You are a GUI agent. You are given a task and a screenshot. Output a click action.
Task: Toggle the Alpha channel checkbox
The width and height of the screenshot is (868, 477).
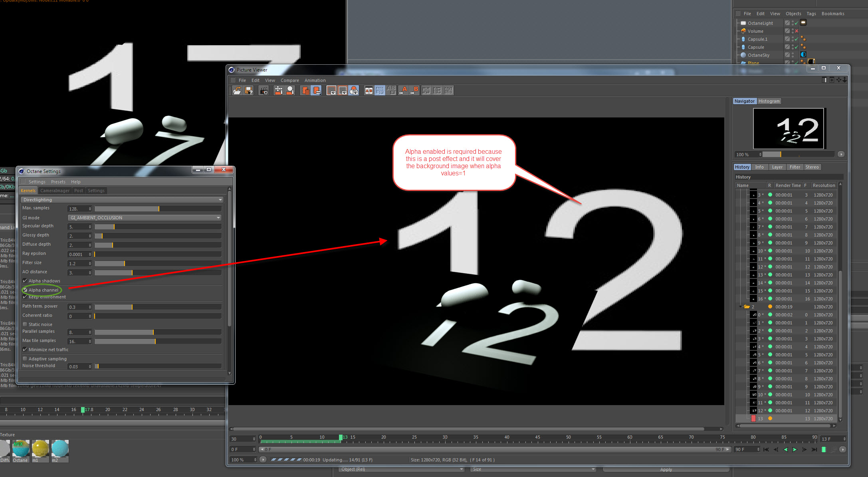point(25,290)
